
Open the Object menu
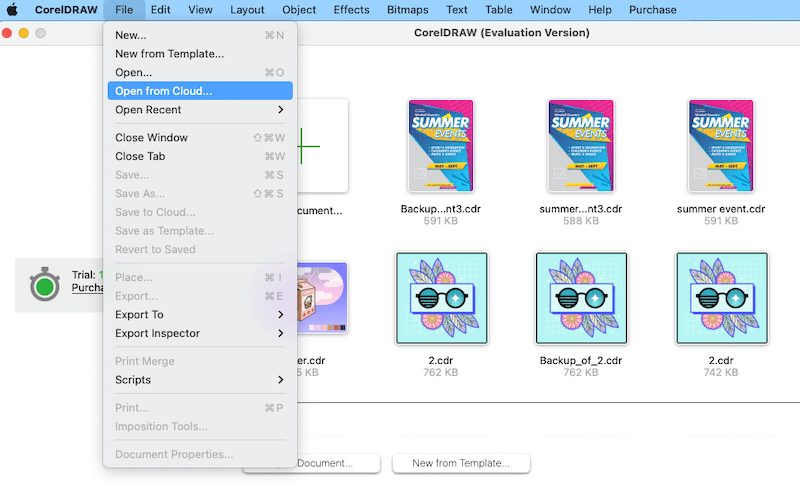pyautogui.click(x=299, y=10)
